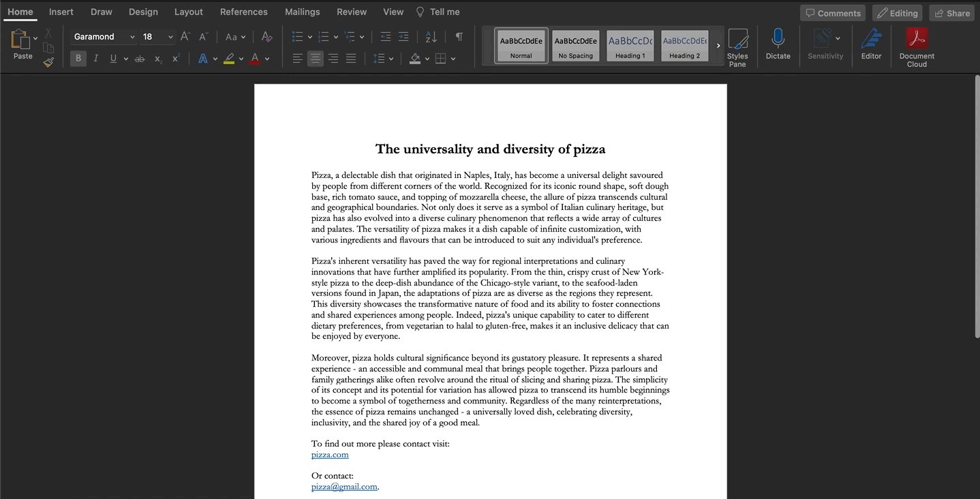Open the Paste options dropdown arrow
Screen dimensions: 980x499
click(x=35, y=39)
